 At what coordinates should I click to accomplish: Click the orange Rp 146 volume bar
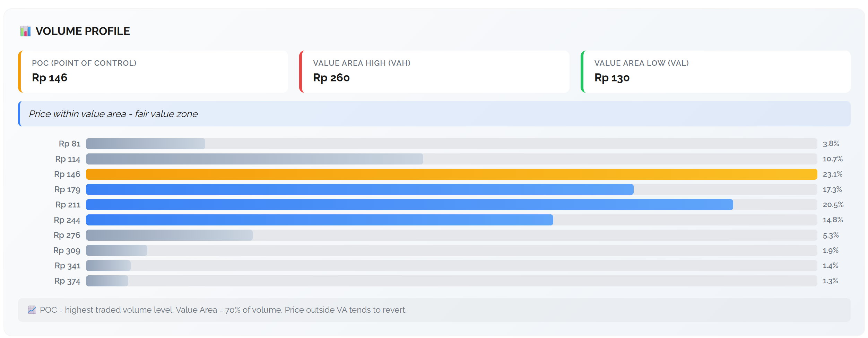pyautogui.click(x=451, y=174)
